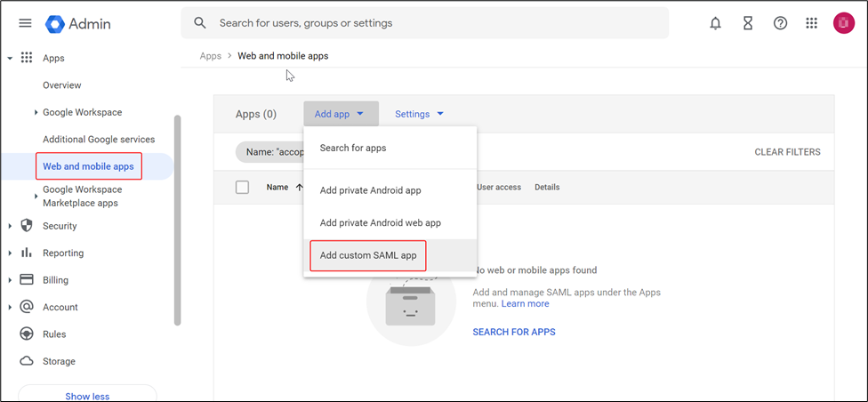Click the Reporting bar chart icon
The image size is (868, 402).
tap(27, 253)
